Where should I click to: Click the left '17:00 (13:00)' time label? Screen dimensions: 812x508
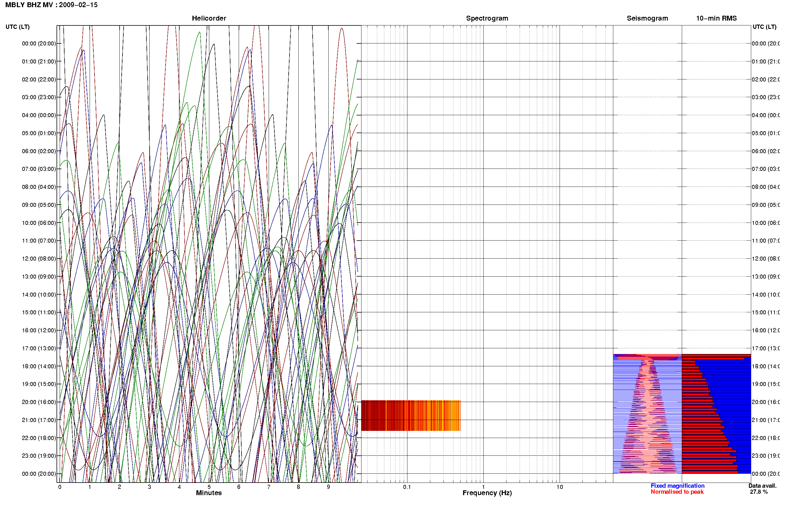point(39,348)
